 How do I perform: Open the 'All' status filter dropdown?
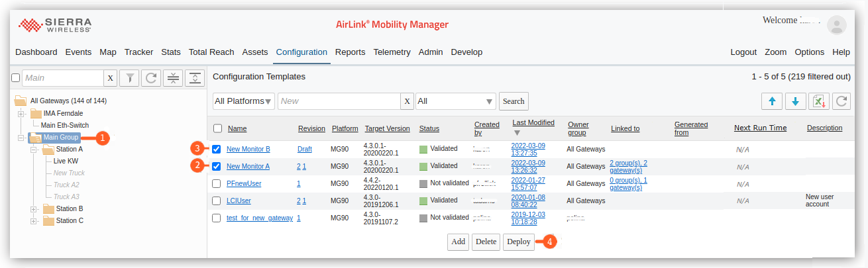click(456, 101)
